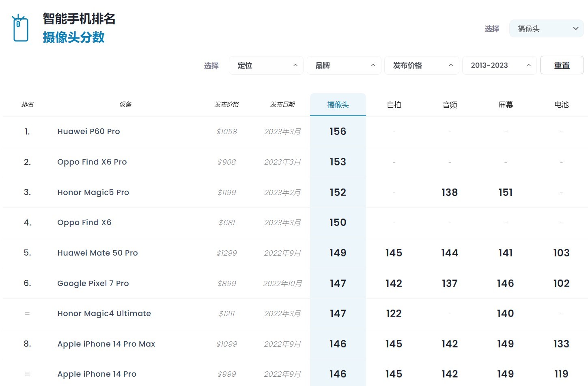Image resolution: width=588 pixels, height=386 pixels.
Task: Click camera score 153 for Oppo Find X6 Pro
Action: tap(338, 162)
